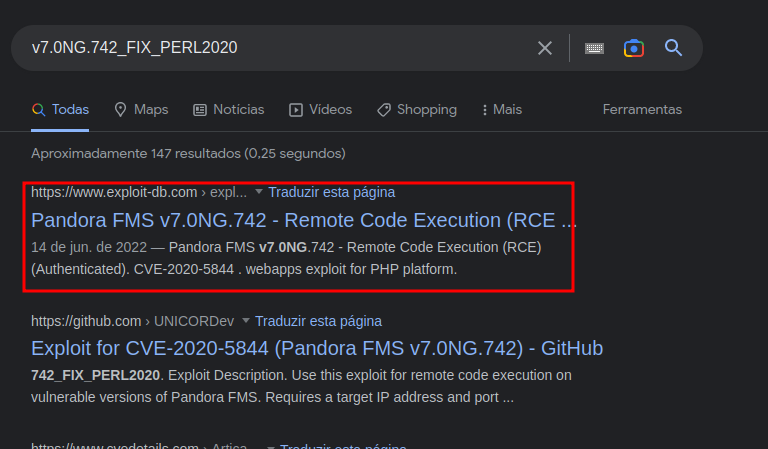
Task: Open Pandora FMS v7.0NG.742 RCE result
Action: [303, 220]
